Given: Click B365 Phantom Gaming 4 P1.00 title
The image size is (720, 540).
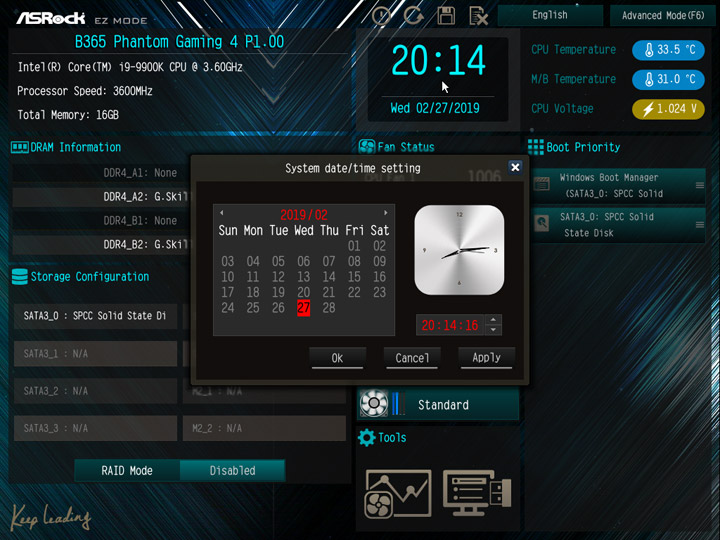Looking at the screenshot, I should [x=179, y=42].
